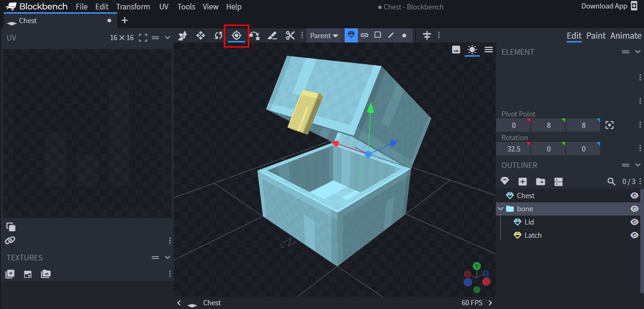Add a group in the Outliner toolbar
This screenshot has width=644, height=309.
[541, 181]
